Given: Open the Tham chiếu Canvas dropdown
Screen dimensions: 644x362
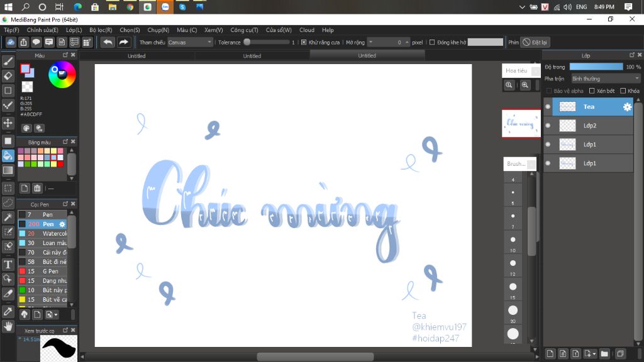Looking at the screenshot, I should click(190, 42).
